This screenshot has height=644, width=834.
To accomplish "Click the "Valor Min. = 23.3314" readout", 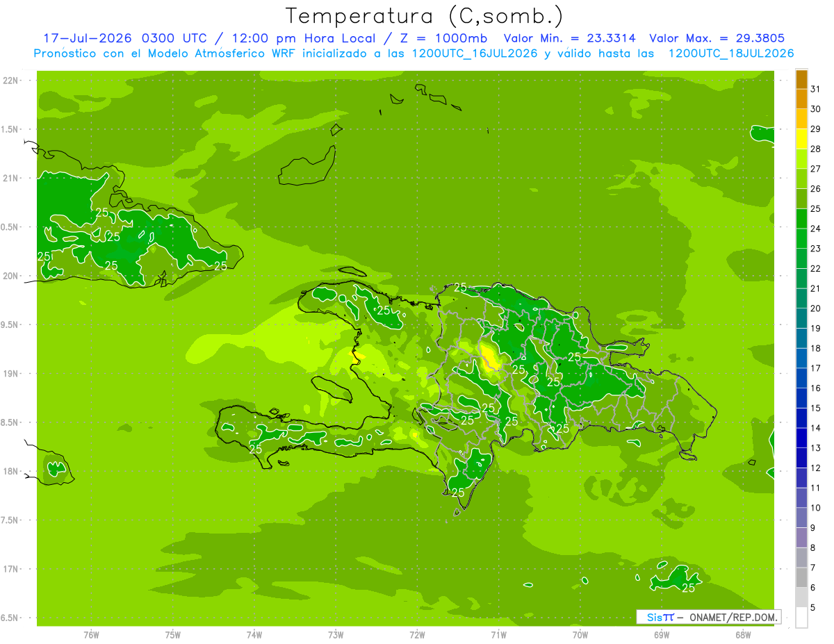I will click(569, 38).
